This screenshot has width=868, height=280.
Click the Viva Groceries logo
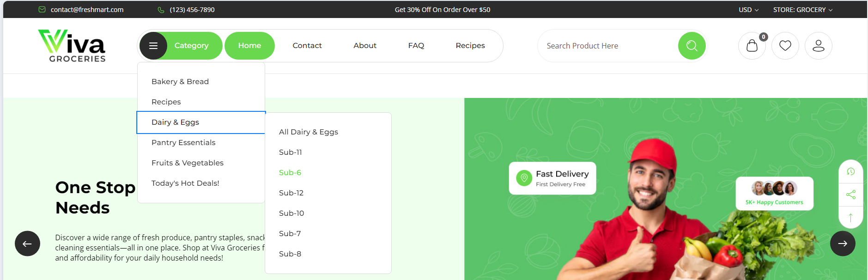click(x=72, y=46)
